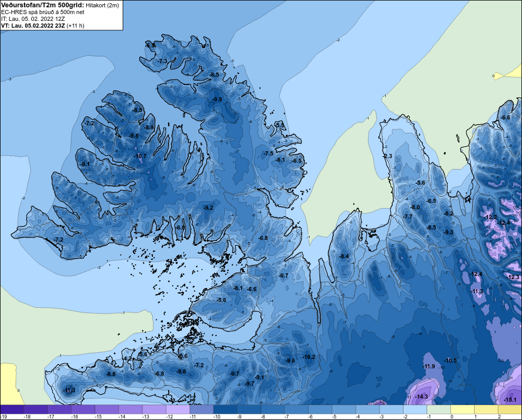Click the yellow legend swatch between 0 and 1
The height and width of the screenshot is (420, 522).
pos(462,409)
